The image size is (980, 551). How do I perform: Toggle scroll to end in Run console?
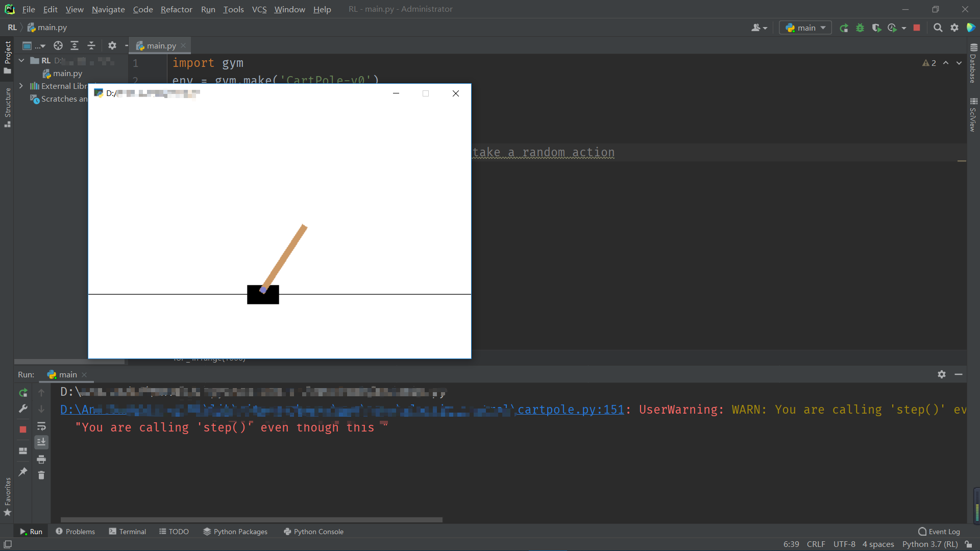[41, 442]
